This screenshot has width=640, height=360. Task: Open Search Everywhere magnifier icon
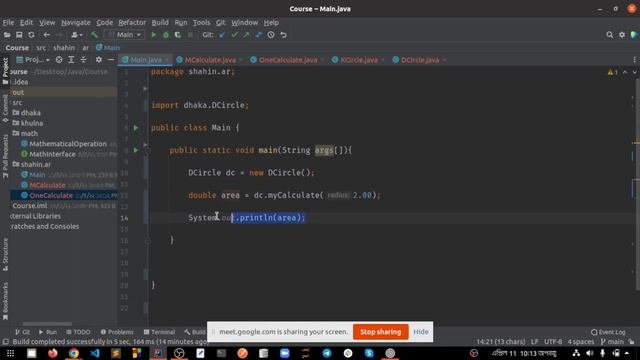click(x=609, y=35)
